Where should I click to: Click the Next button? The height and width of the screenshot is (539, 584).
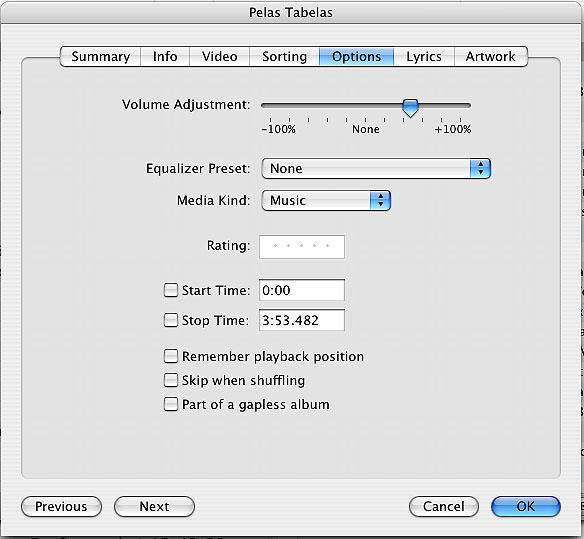tap(154, 506)
